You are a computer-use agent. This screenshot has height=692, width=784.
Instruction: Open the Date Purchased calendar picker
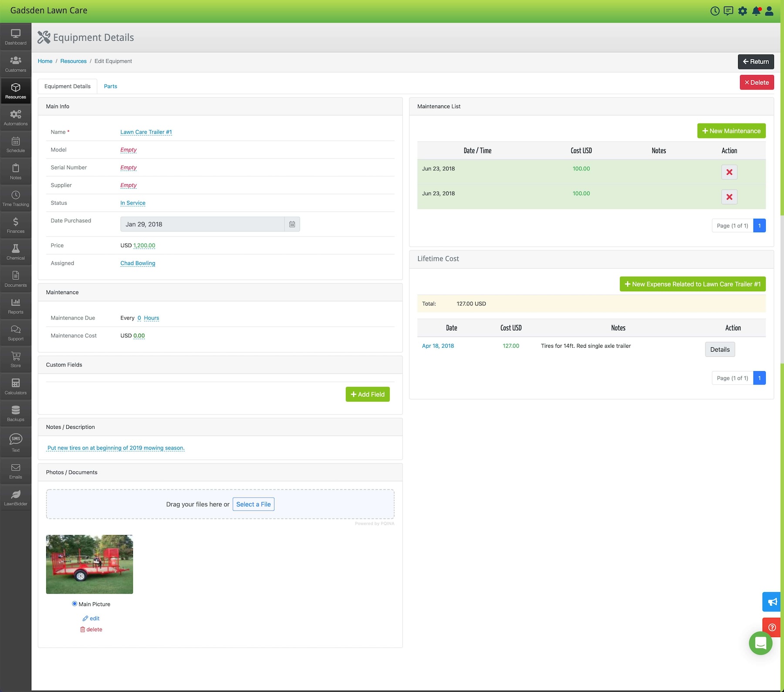click(292, 224)
